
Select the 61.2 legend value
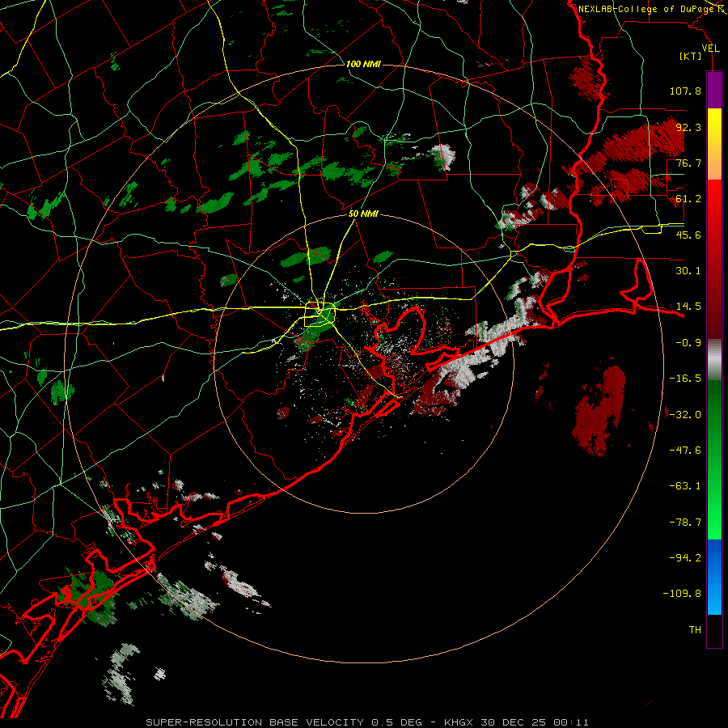[x=688, y=199]
